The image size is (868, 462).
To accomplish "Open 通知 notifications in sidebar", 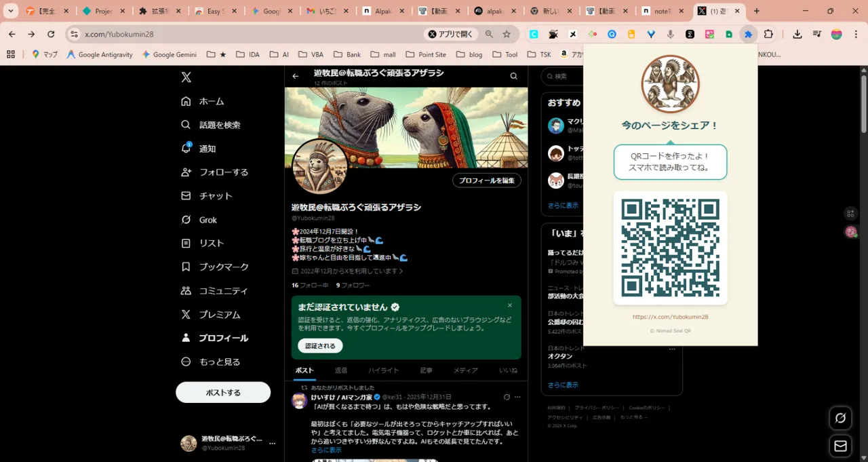I will [x=199, y=149].
